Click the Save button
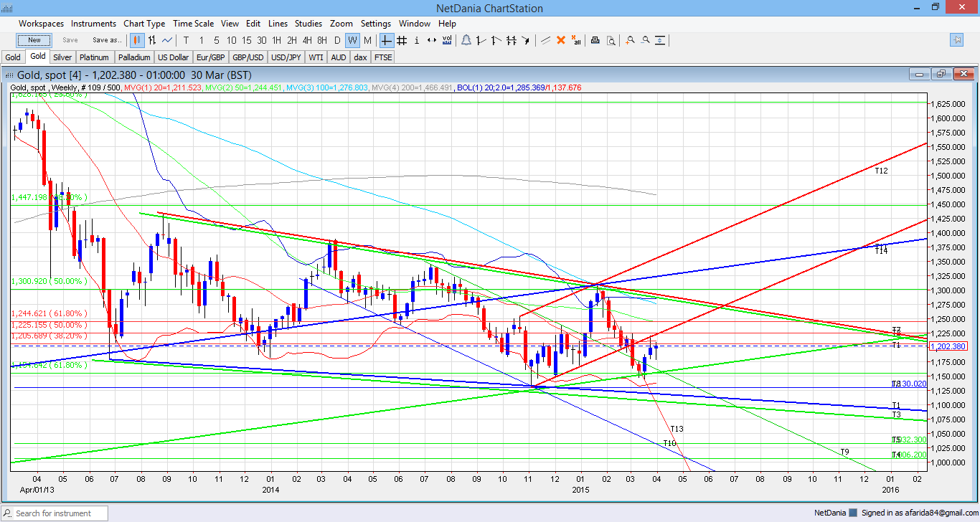Screen dimensions: 980x522 pyautogui.click(x=70, y=40)
